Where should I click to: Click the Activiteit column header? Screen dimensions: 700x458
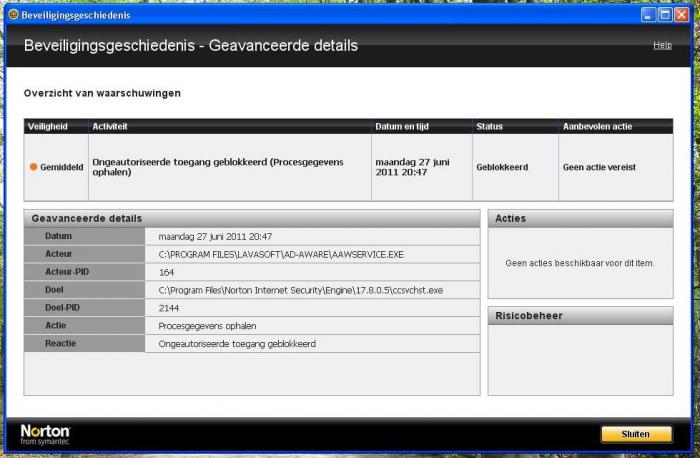230,126
